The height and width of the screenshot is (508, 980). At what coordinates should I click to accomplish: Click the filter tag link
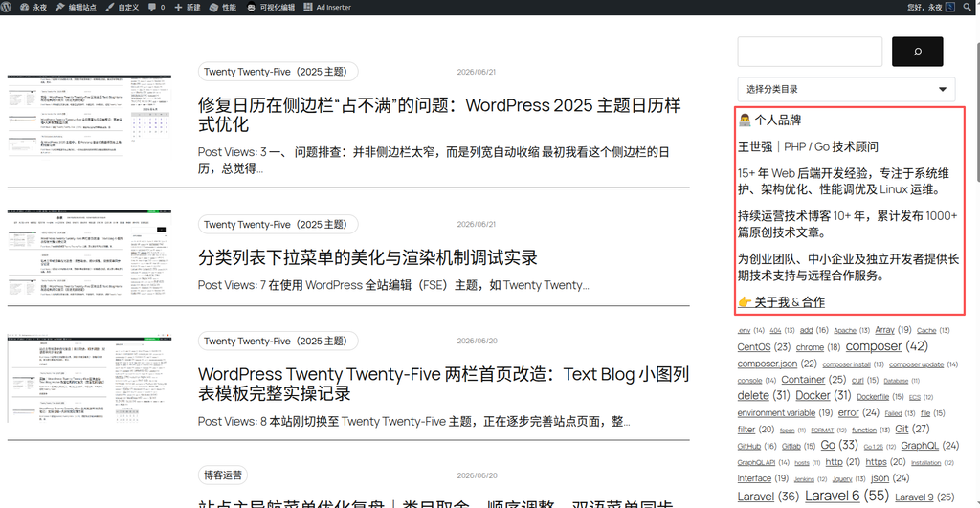746,430
